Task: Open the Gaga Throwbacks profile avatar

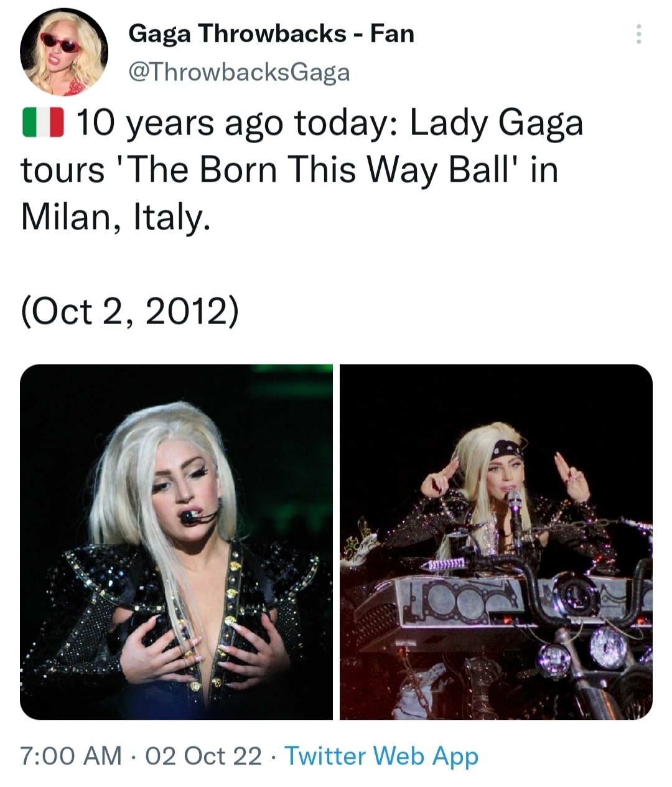Action: pos(63,53)
